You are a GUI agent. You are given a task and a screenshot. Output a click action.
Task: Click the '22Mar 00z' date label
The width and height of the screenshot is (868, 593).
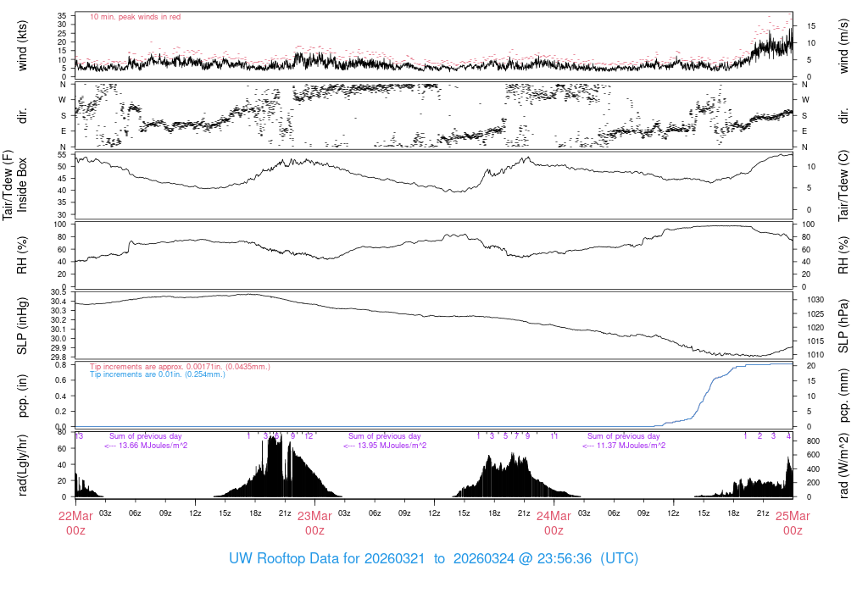pos(75,523)
